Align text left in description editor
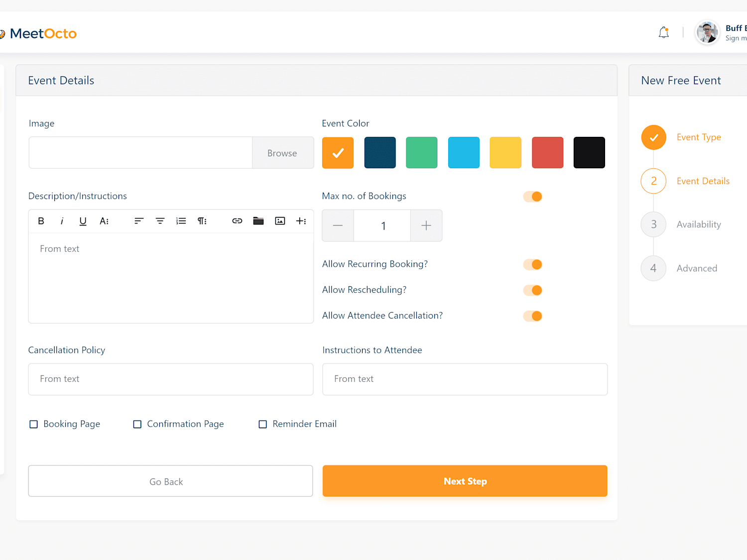 click(x=139, y=221)
